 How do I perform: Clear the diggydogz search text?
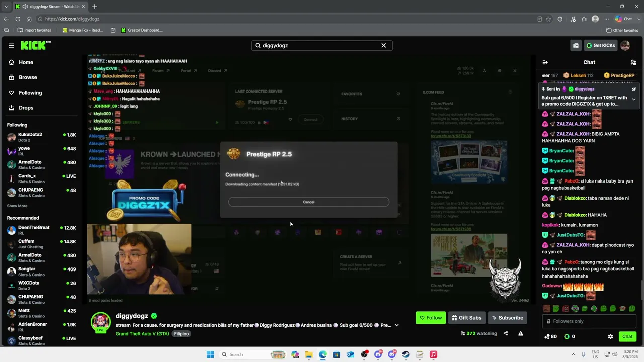coord(383,45)
